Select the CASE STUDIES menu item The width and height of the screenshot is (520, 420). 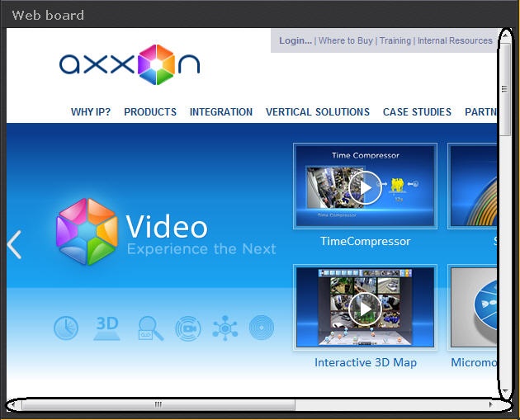417,112
